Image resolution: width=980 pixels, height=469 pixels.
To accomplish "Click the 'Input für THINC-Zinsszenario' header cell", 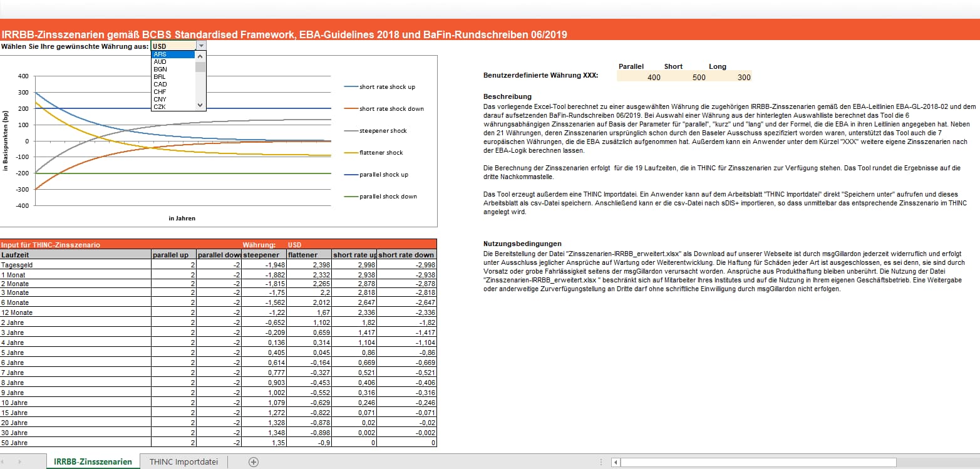I will [x=51, y=245].
